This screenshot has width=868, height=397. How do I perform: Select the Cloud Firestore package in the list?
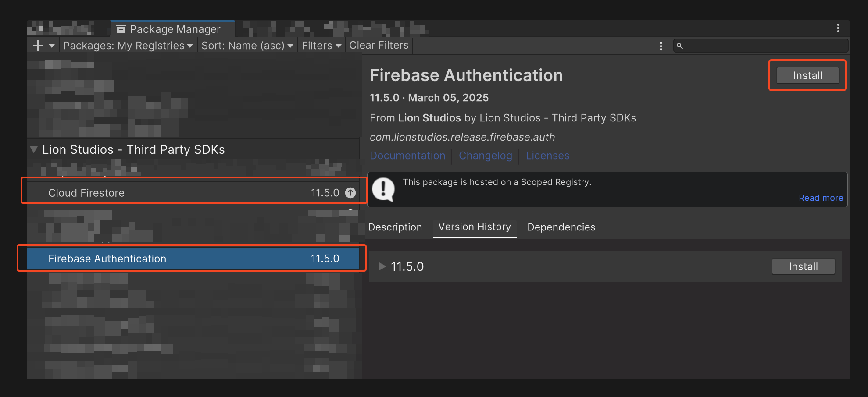pyautogui.click(x=175, y=193)
